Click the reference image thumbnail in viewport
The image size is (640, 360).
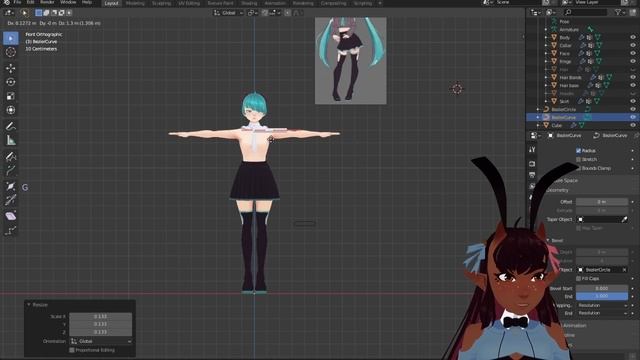point(351,60)
